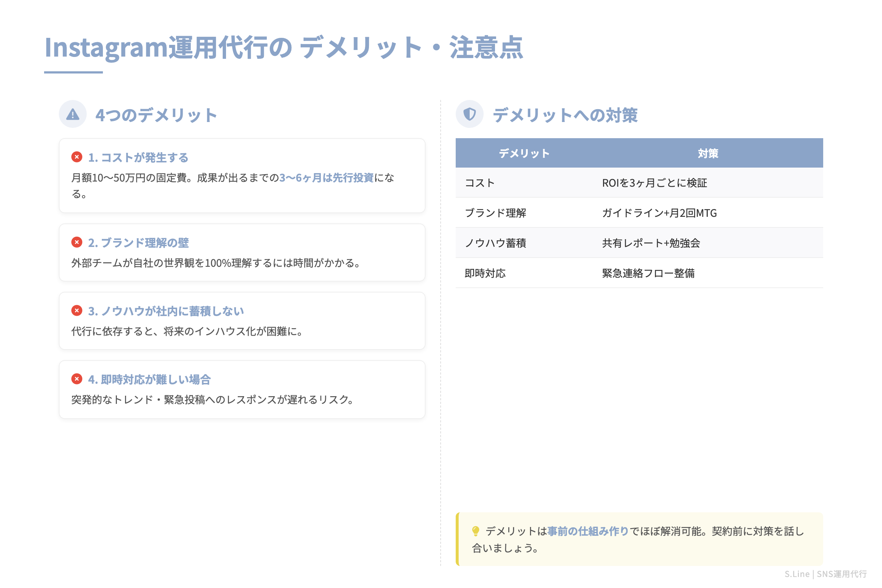Click the red X icon on 即時対応が難しい場合 card
The width and height of the screenshot is (882, 588).
(77, 379)
